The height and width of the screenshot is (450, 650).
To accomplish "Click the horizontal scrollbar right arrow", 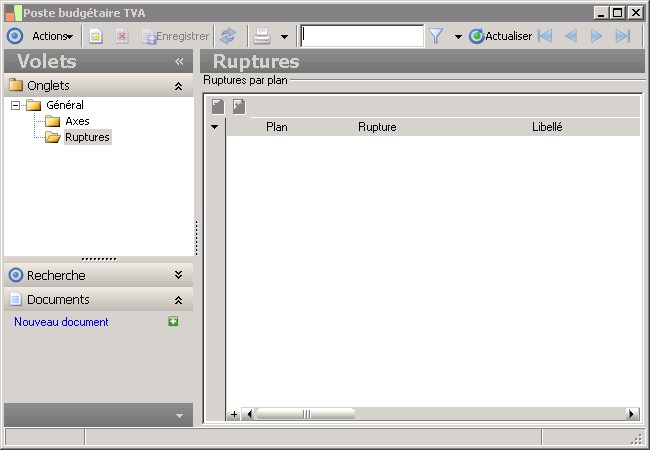I will click(x=632, y=414).
